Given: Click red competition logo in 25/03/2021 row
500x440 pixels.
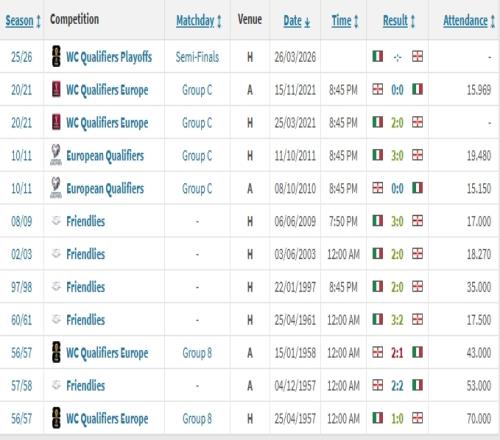Looking at the screenshot, I should [x=56, y=122].
